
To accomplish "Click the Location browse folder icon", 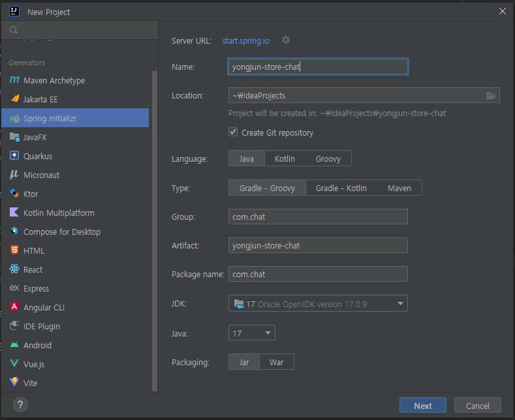I will click(491, 95).
